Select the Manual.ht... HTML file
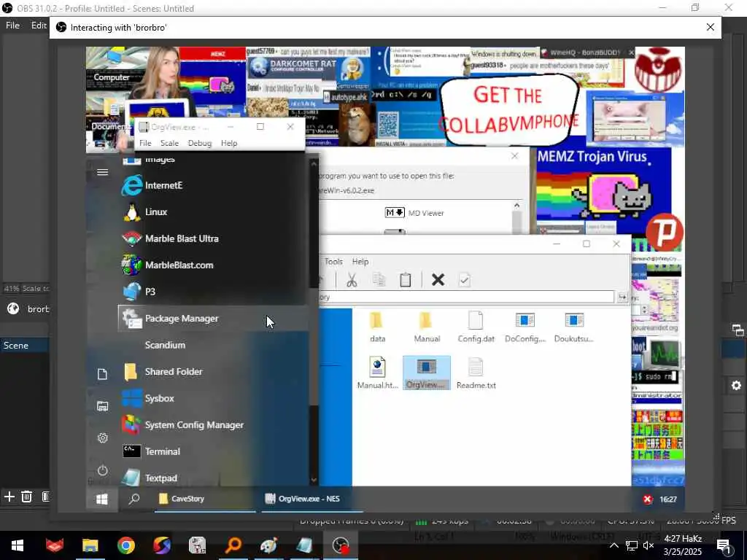Viewport: 747px width, 560px height. [377, 373]
